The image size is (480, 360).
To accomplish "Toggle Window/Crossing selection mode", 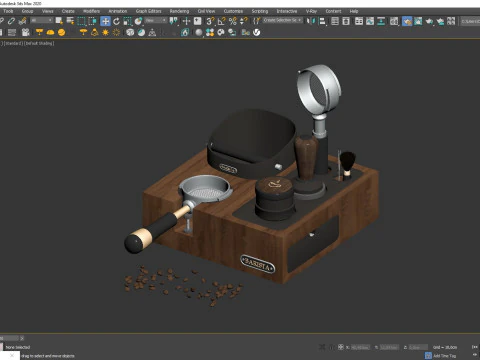I will click(x=92, y=21).
